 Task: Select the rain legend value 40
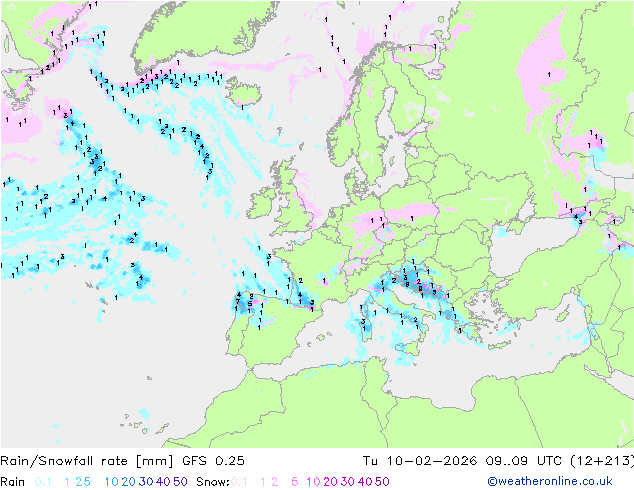(163, 482)
